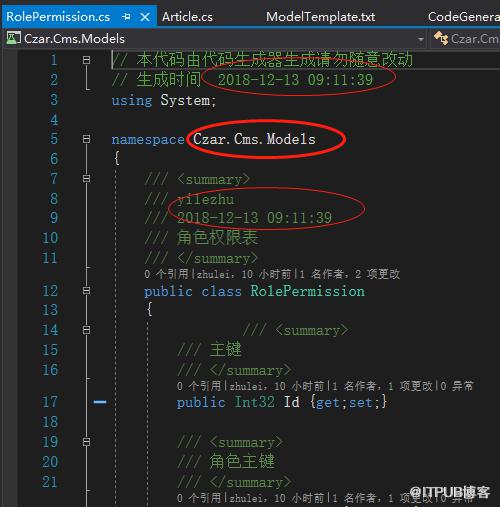Click the namespace Czar.Cms.Models text
This screenshot has width=500, height=507.
[x=254, y=139]
